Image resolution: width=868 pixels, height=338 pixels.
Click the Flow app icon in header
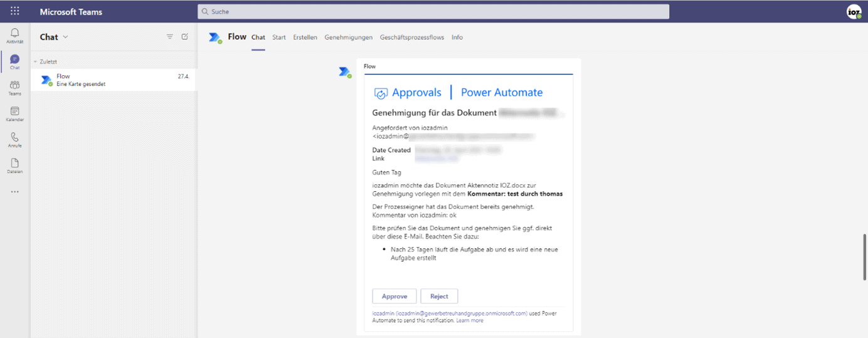click(215, 38)
